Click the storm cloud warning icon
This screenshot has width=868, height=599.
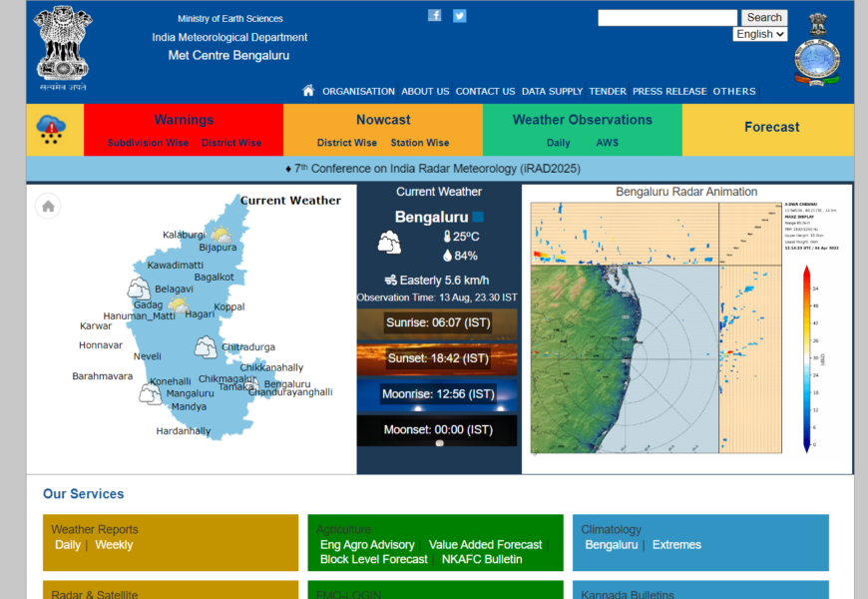51,128
